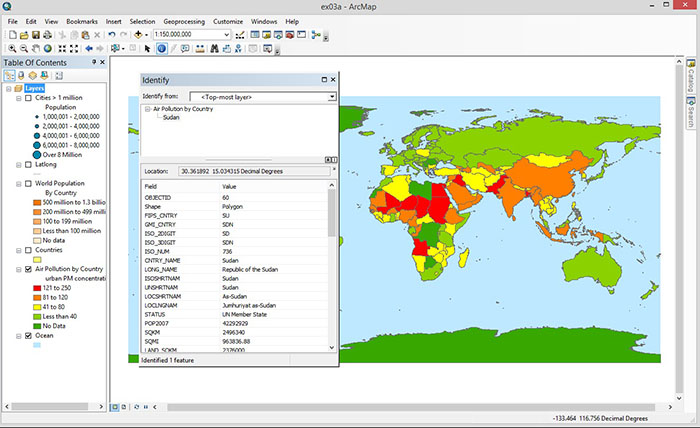Viewport: 700px width, 428px height.
Task: Open the ModelBuilder window icon
Action: [316, 35]
